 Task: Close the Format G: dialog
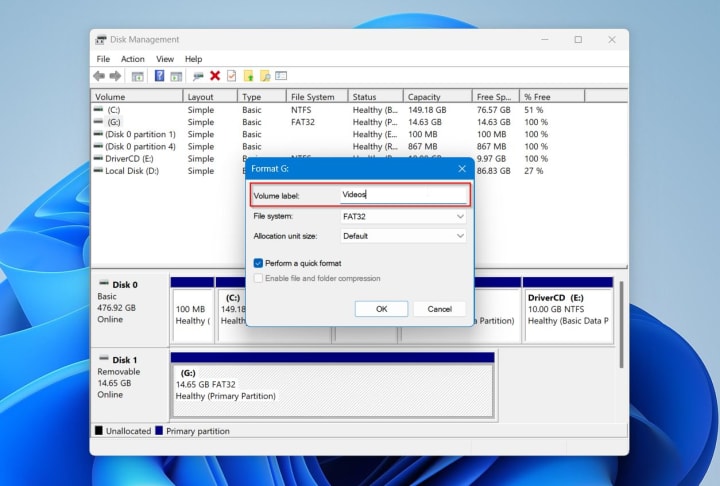(x=461, y=169)
